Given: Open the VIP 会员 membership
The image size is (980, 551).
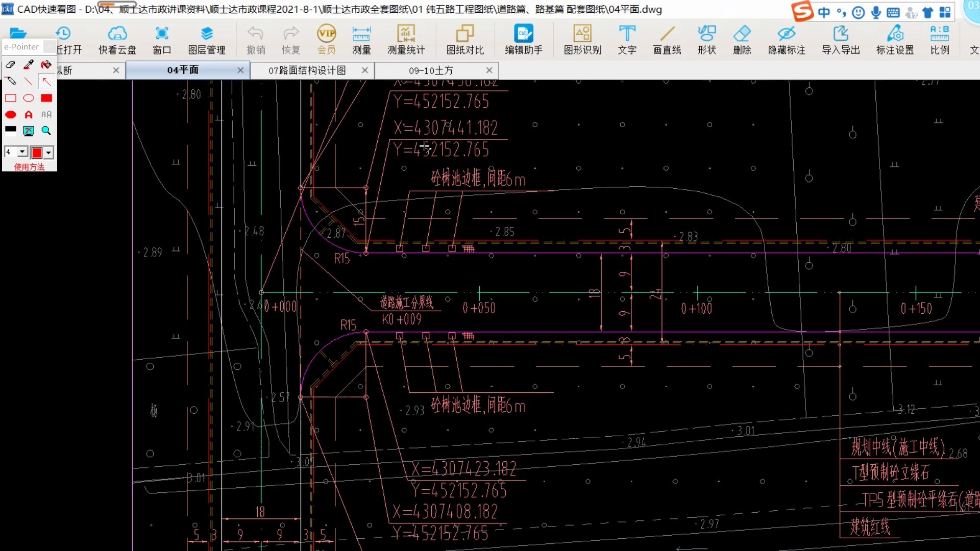Looking at the screenshot, I should point(327,40).
